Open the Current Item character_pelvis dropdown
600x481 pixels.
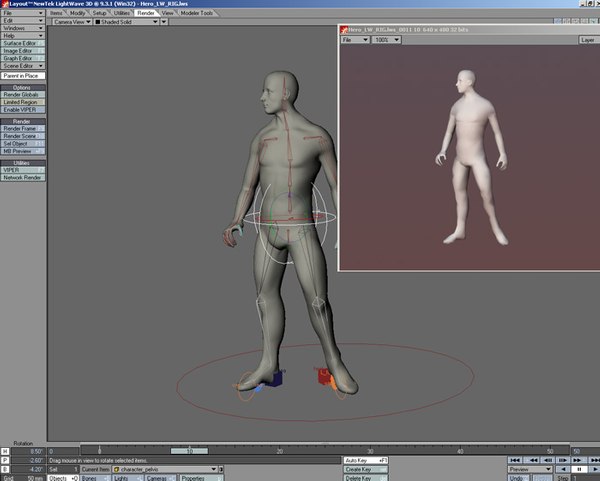pyautogui.click(x=165, y=470)
